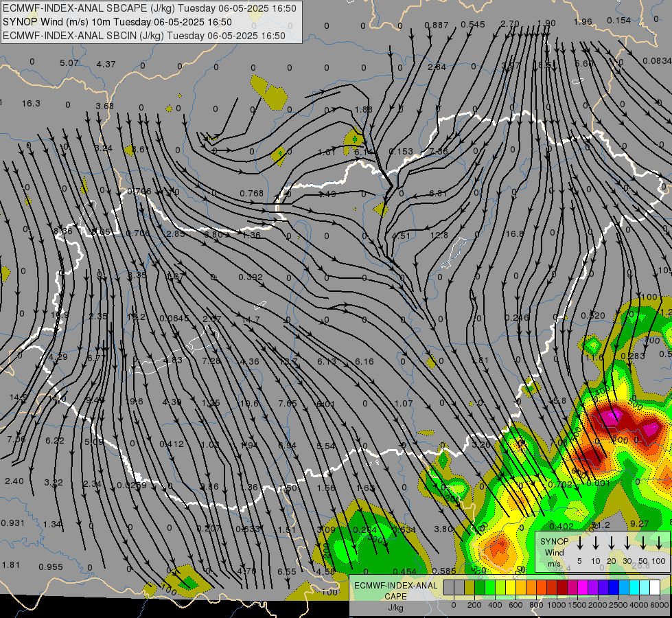Click the 7.65 value on the map
The width and height of the screenshot is (672, 618).
click(288, 403)
